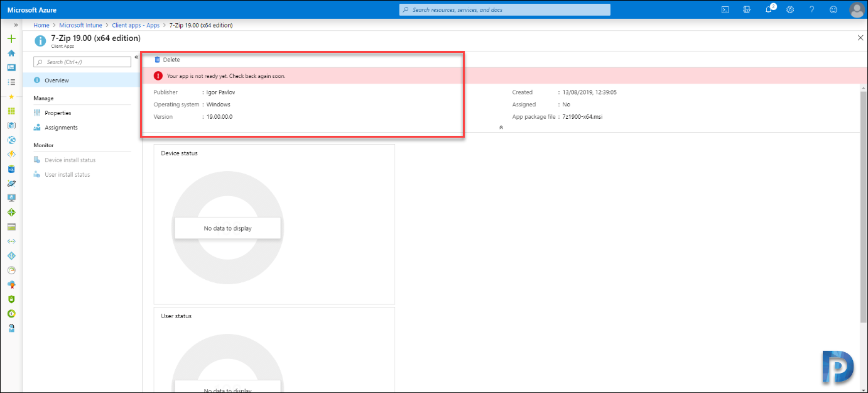Image resolution: width=868 pixels, height=393 pixels.
Task: Open Home from the left sidebar icon
Action: coord(11,53)
